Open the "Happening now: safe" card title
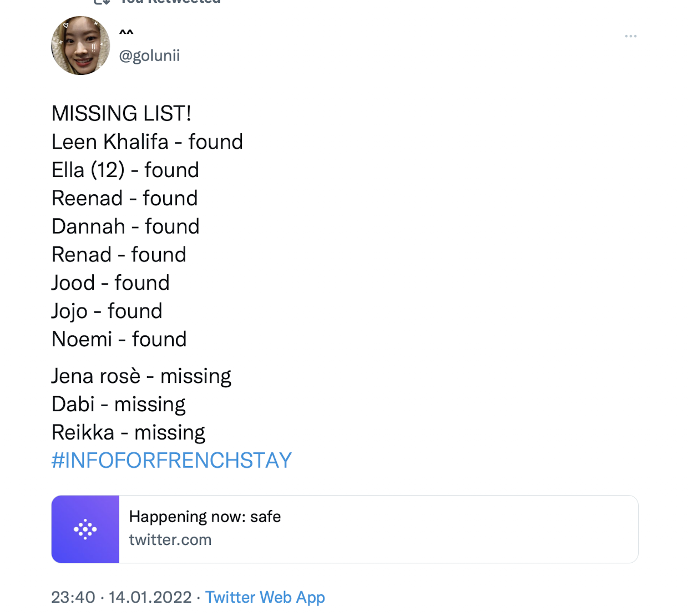688x616 pixels. pyautogui.click(x=205, y=517)
